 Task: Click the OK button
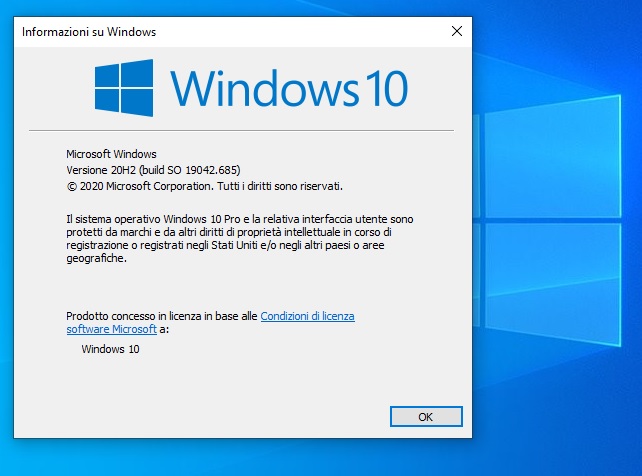click(x=426, y=417)
